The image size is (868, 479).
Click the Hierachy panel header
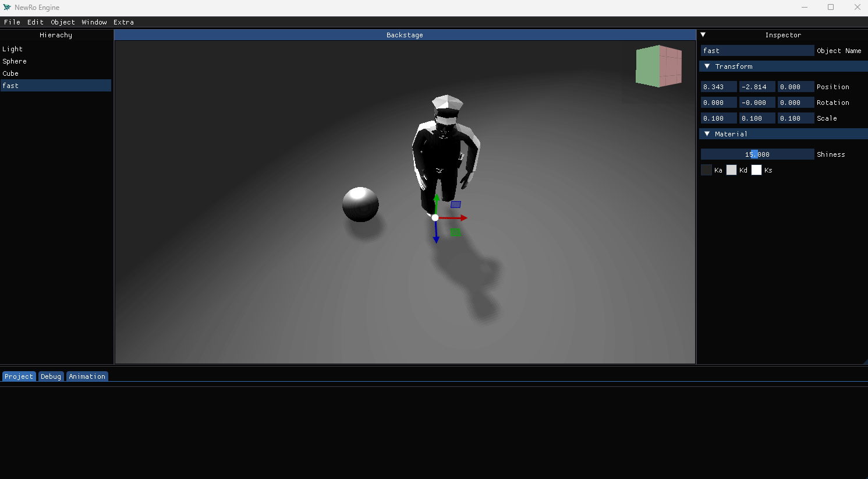(x=56, y=35)
